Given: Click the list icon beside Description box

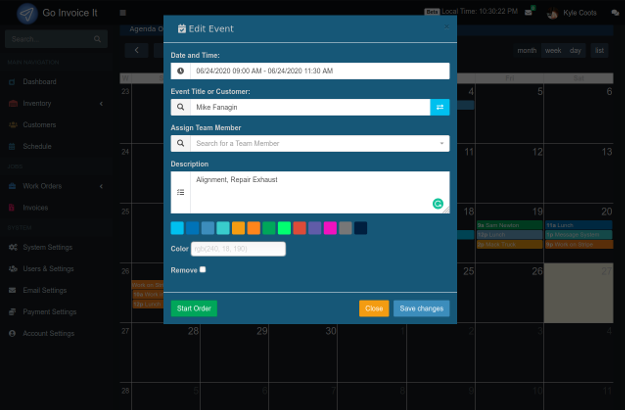Looking at the screenshot, I should pyautogui.click(x=180, y=192).
